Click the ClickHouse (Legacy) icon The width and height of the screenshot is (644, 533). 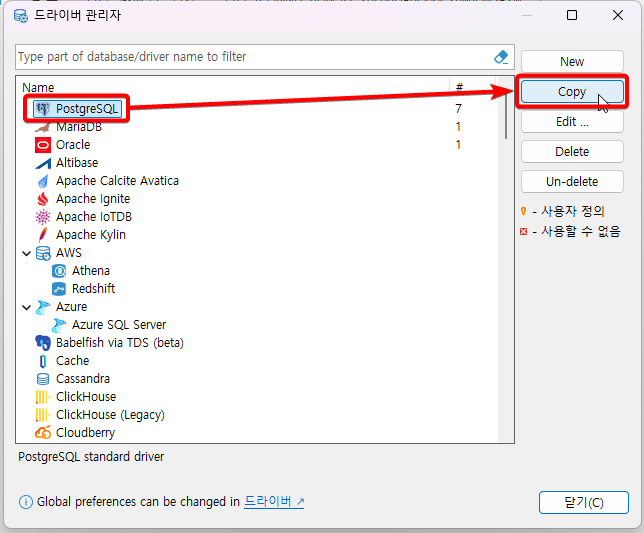(x=43, y=415)
